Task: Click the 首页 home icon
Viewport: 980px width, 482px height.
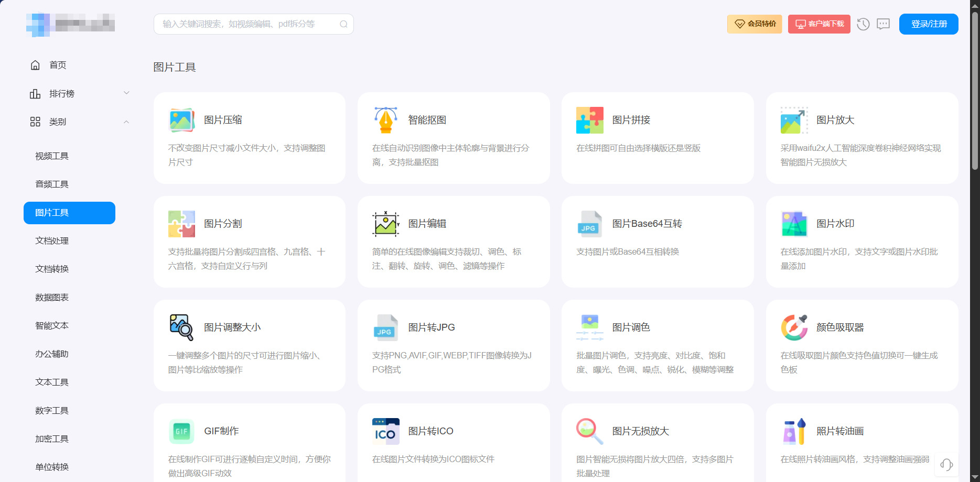Action: pyautogui.click(x=35, y=65)
